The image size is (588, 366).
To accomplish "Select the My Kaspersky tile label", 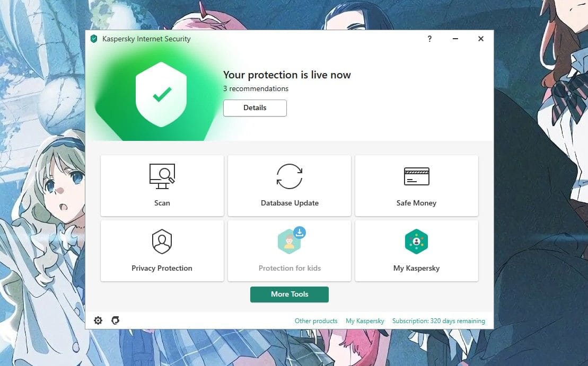I will 416,268.
